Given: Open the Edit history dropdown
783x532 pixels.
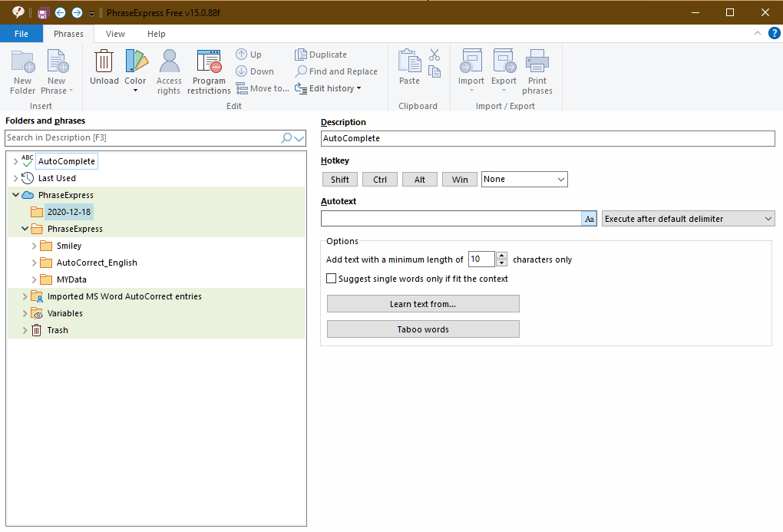Looking at the screenshot, I should [328, 88].
